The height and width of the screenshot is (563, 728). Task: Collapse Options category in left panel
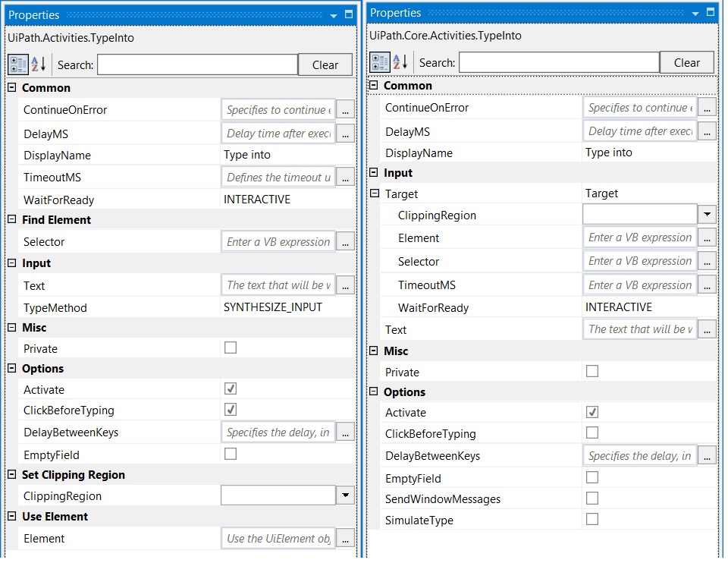(x=12, y=368)
